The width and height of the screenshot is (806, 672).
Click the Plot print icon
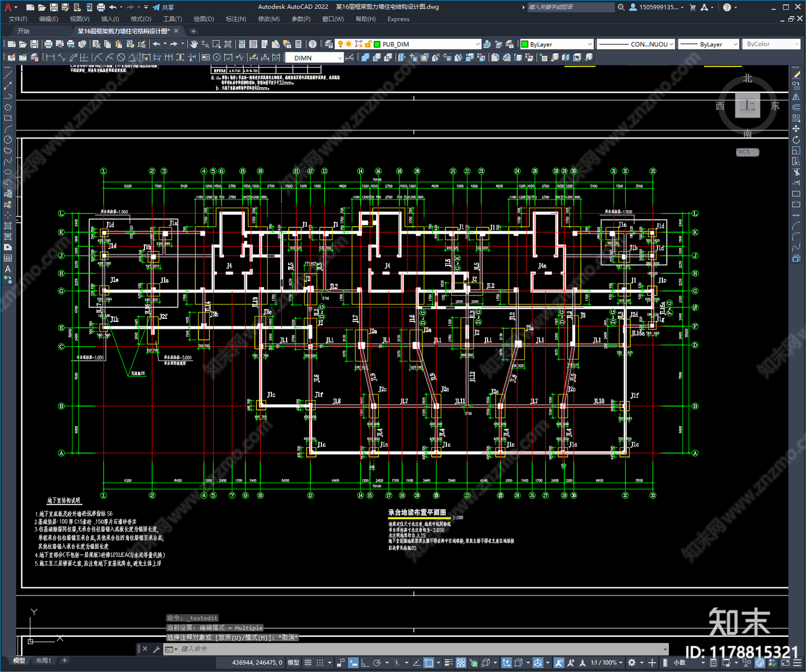[x=48, y=44]
